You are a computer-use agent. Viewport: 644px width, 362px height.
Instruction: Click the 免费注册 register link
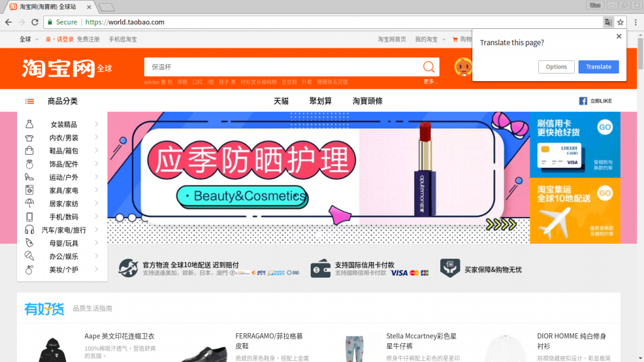coord(88,40)
